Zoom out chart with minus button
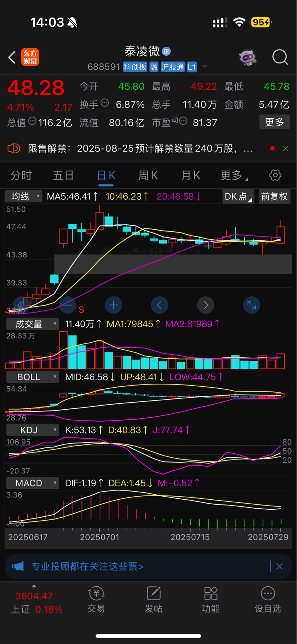The width and height of the screenshot is (297, 644). point(68,305)
